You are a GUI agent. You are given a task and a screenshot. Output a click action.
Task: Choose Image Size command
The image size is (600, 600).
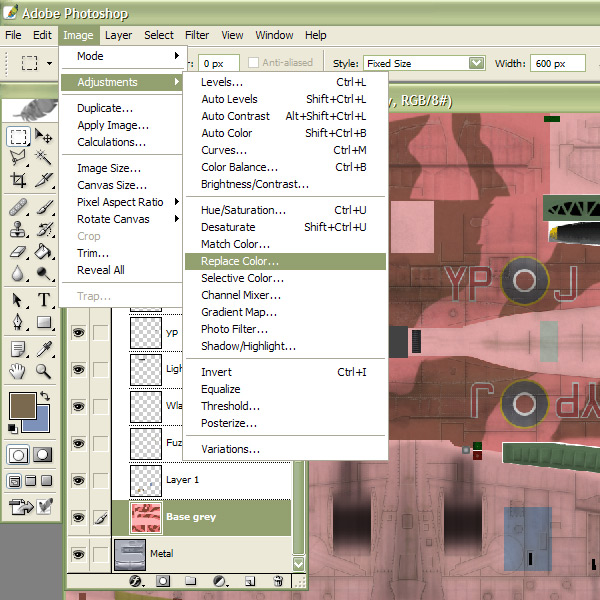click(122, 168)
